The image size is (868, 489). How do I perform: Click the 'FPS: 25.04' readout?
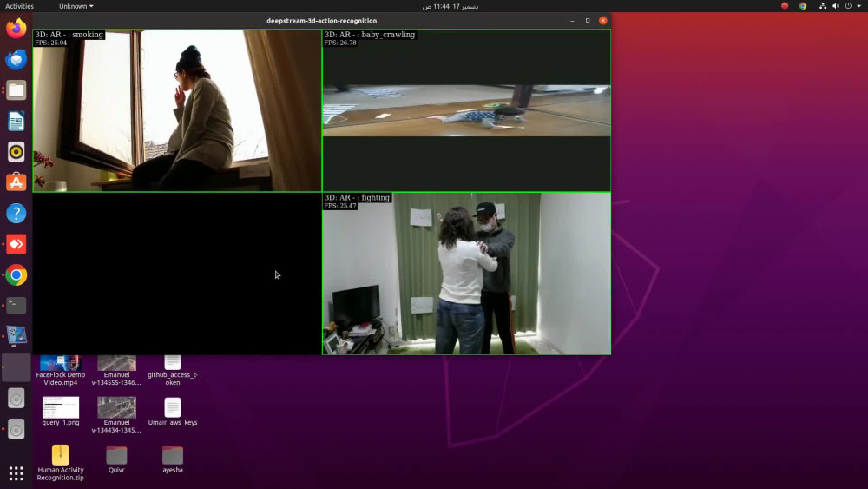(51, 43)
